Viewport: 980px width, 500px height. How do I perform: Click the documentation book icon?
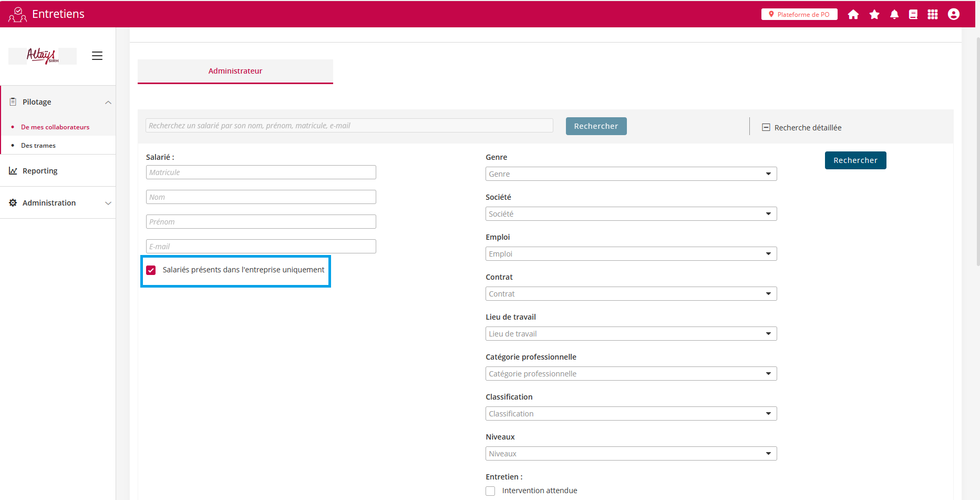[x=913, y=15]
